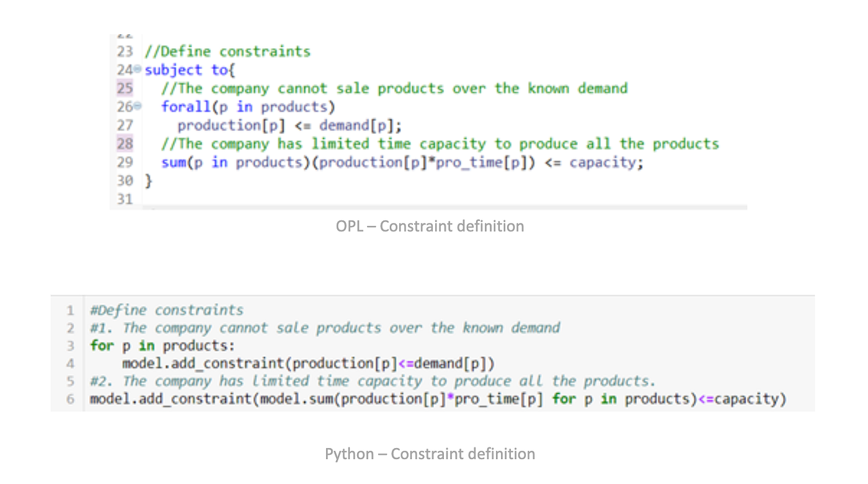
Task: Click 'production[p] <= demand[p];' line
Action: (x=290, y=125)
